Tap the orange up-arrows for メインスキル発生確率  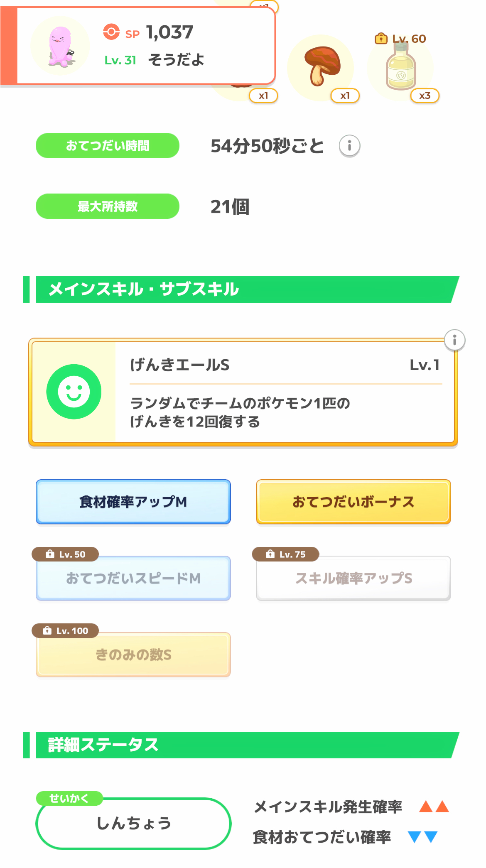[434, 807]
